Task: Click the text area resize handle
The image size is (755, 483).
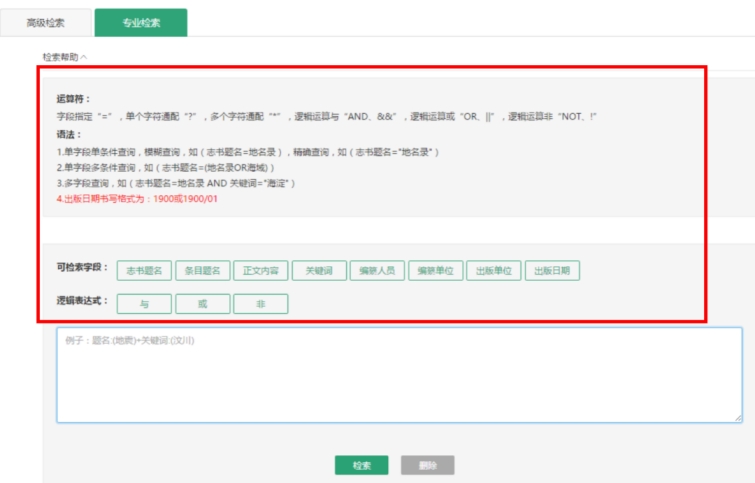Action: point(738,418)
